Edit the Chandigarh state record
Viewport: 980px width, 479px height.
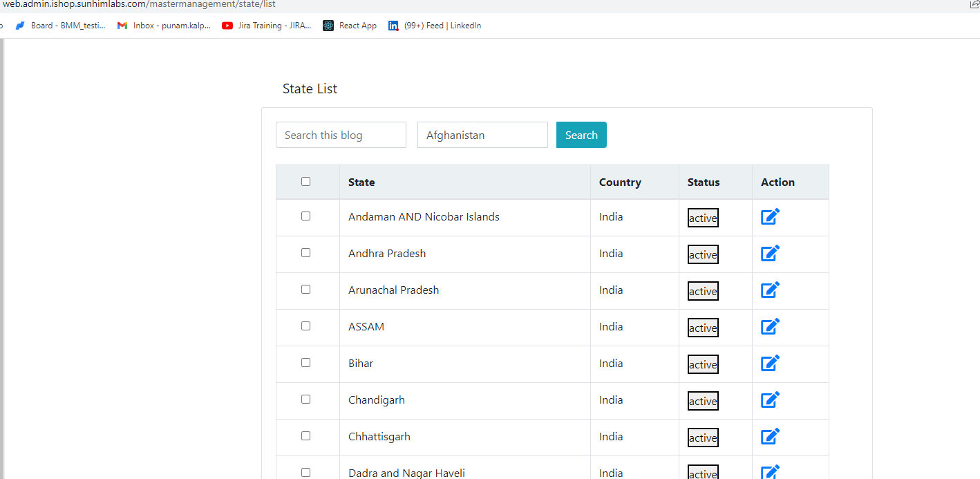pos(771,400)
